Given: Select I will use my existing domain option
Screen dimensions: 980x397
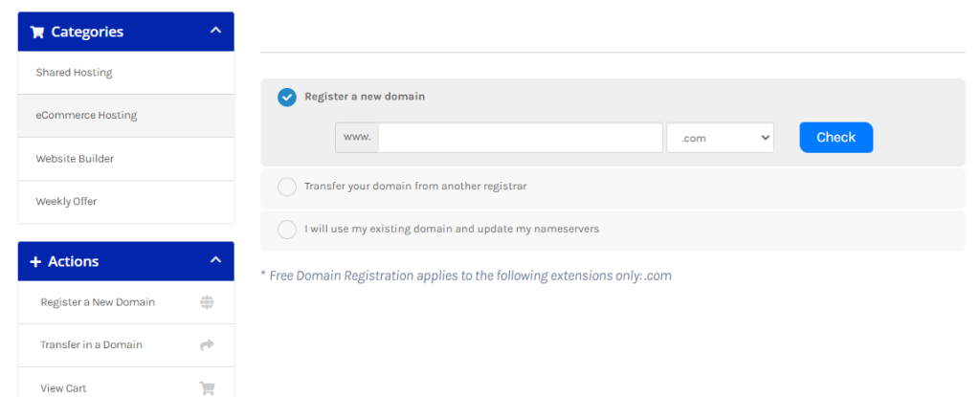Looking at the screenshot, I should 287,230.
